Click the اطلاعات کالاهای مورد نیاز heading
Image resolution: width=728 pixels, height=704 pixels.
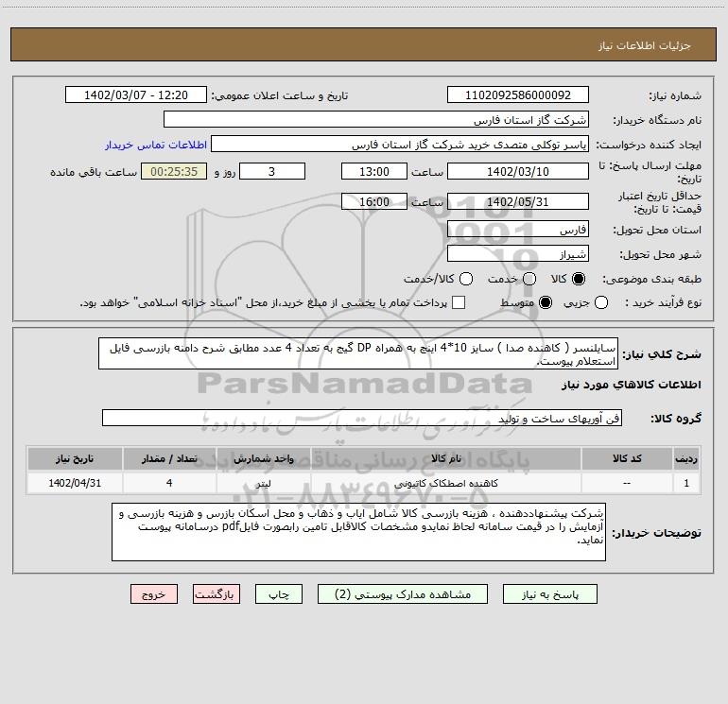(x=631, y=385)
